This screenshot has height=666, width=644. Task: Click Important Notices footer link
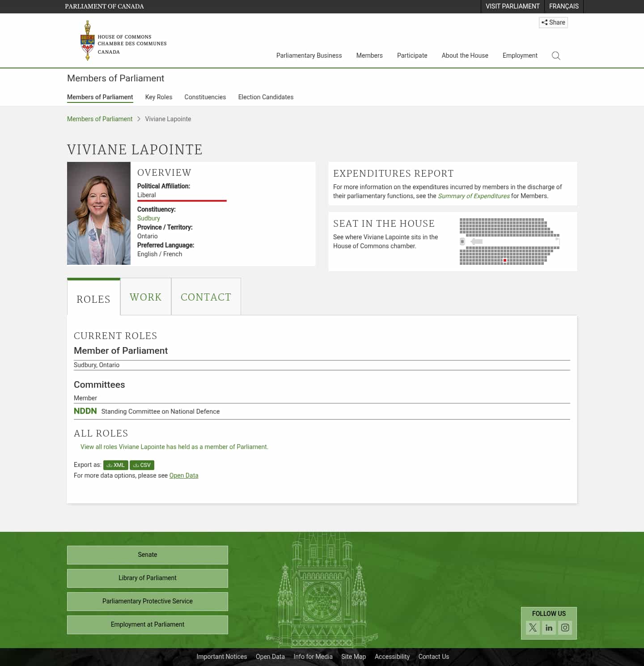click(x=222, y=657)
